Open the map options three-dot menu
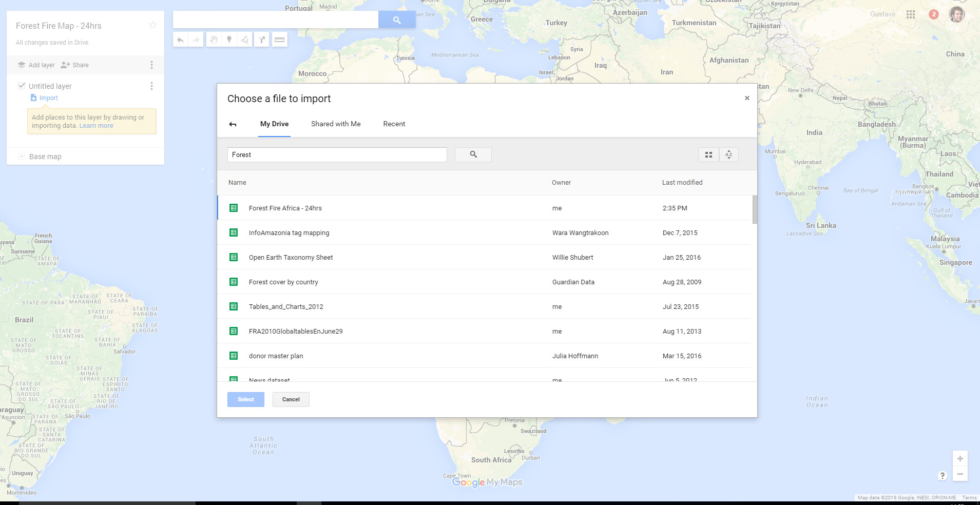Image resolution: width=980 pixels, height=505 pixels. (151, 65)
